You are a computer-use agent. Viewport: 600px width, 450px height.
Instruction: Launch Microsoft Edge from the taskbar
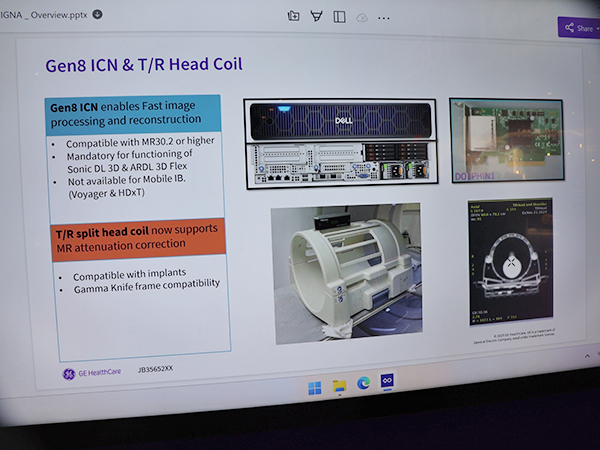[x=363, y=385]
